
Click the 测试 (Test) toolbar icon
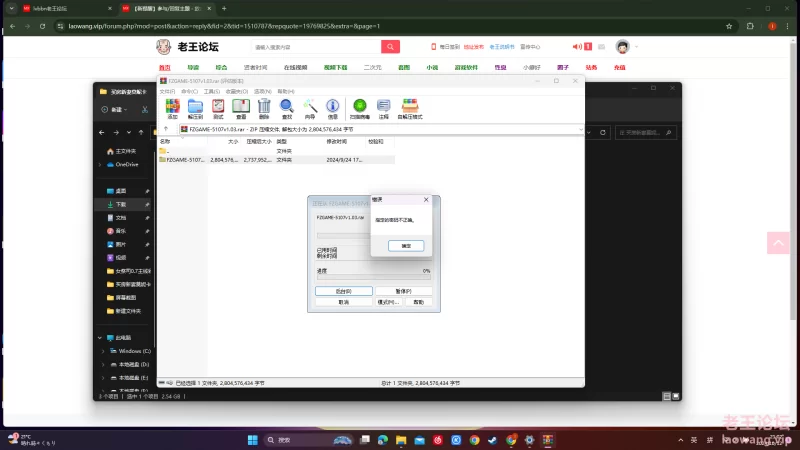[x=218, y=109]
